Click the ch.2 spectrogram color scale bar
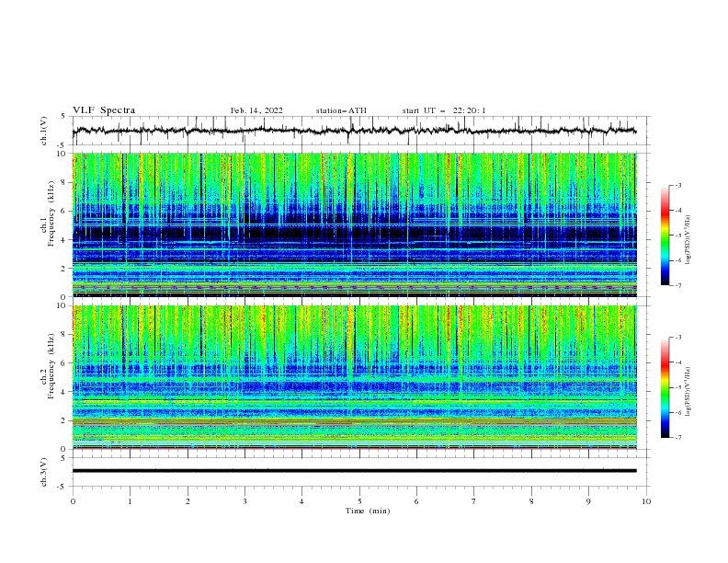Screen dimensions: 728x563 pos(665,387)
